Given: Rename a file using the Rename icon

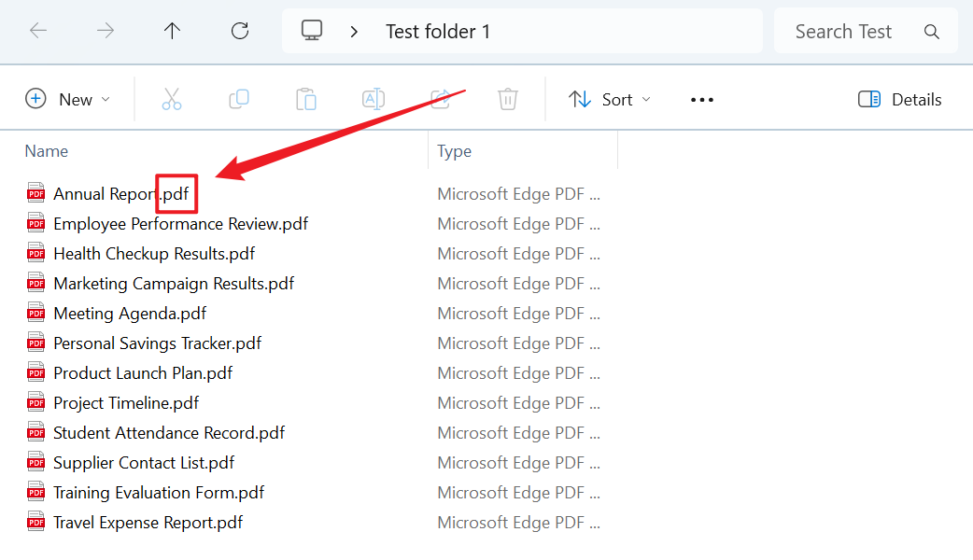Looking at the screenshot, I should [x=374, y=98].
